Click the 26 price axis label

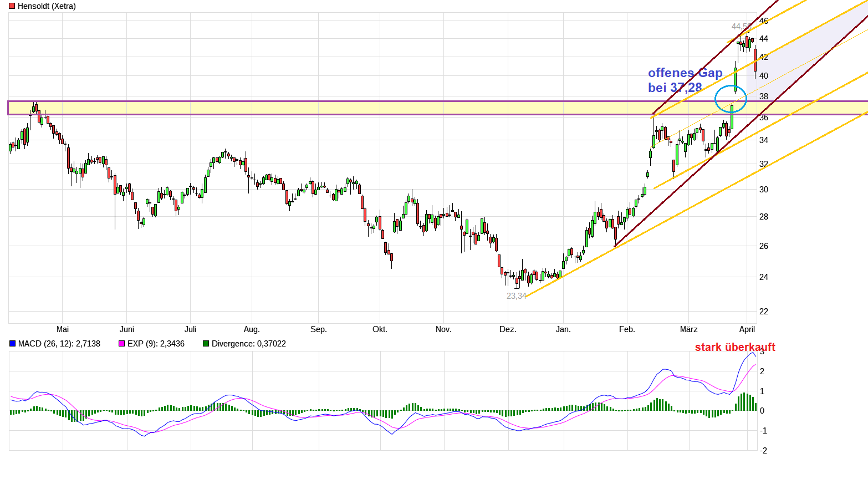tap(764, 246)
